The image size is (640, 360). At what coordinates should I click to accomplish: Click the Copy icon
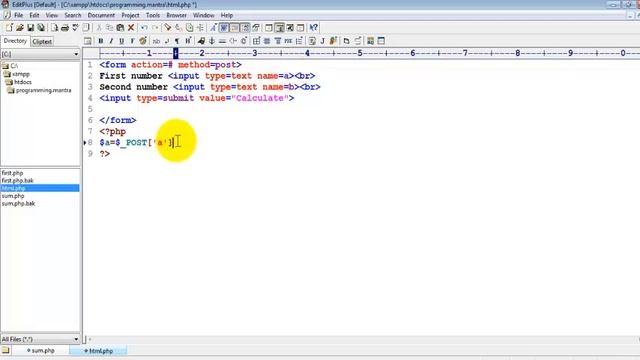coord(109,28)
